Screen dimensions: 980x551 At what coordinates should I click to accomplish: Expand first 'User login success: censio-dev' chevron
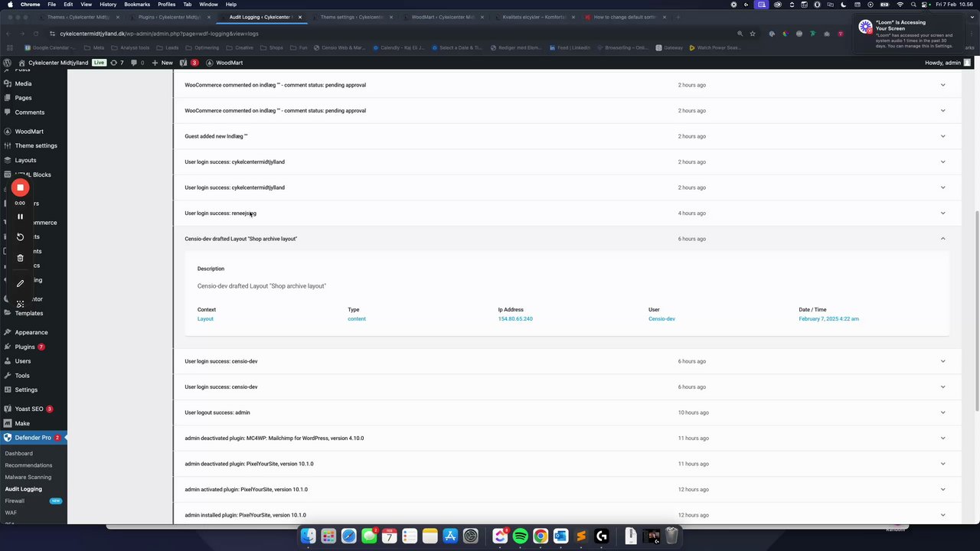tap(942, 361)
